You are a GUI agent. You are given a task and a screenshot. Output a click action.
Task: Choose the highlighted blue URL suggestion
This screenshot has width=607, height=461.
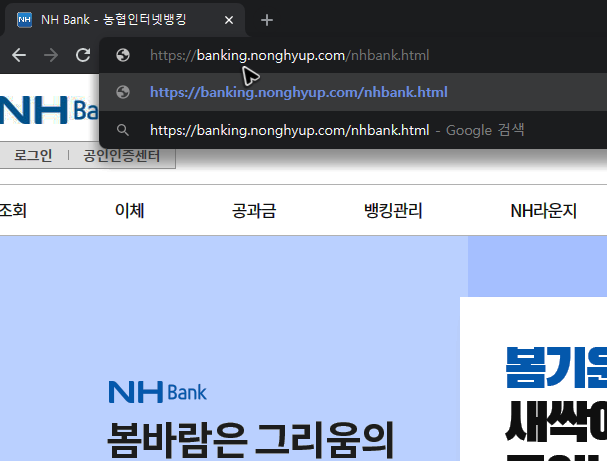(x=353, y=92)
